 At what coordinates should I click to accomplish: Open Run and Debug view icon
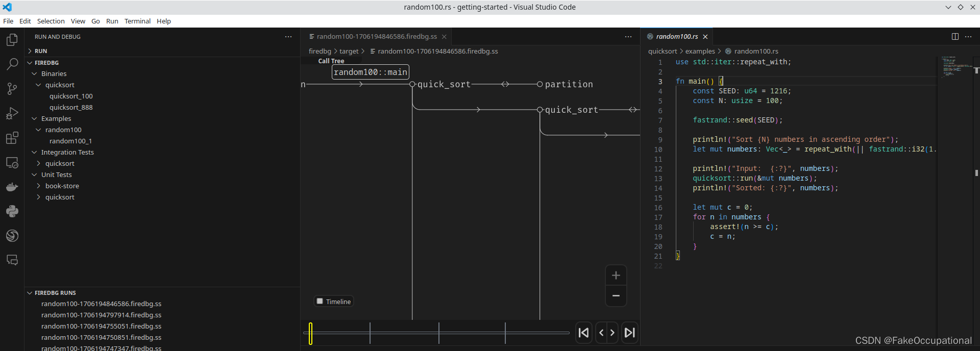point(12,113)
